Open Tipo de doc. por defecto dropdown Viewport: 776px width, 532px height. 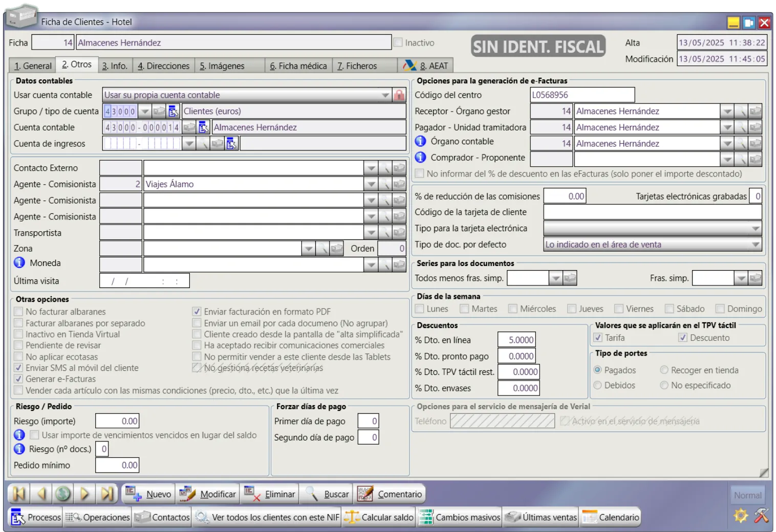pos(756,245)
